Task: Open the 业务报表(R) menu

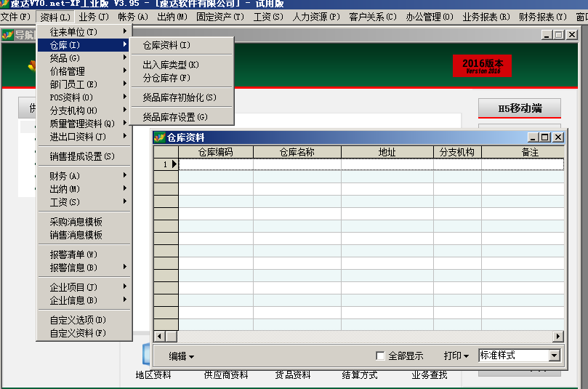Action: pos(486,17)
